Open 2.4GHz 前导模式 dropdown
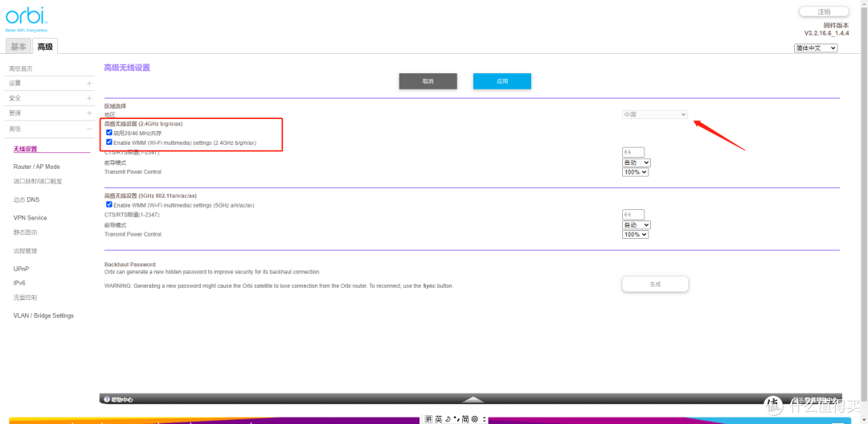 point(636,163)
